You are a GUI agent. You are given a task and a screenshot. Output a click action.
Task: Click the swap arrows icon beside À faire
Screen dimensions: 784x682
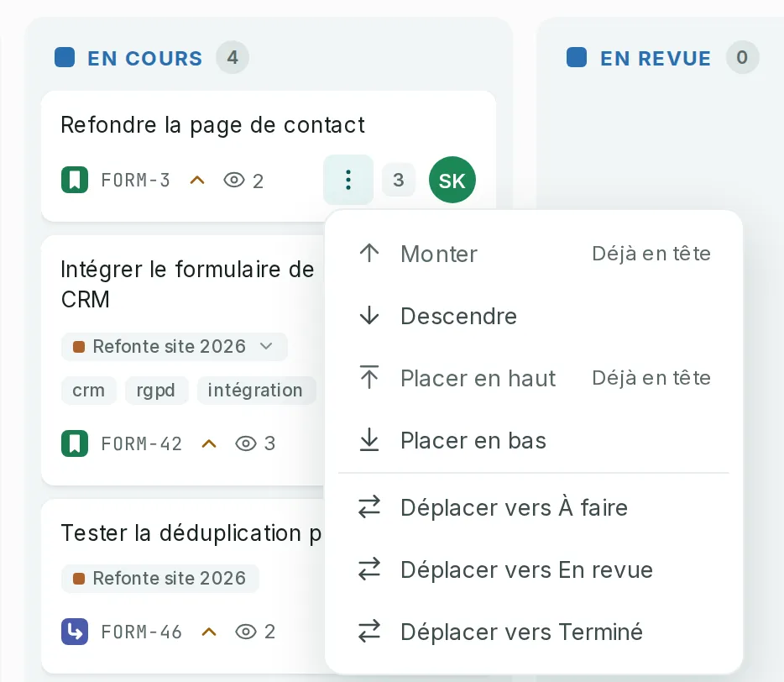click(x=369, y=506)
